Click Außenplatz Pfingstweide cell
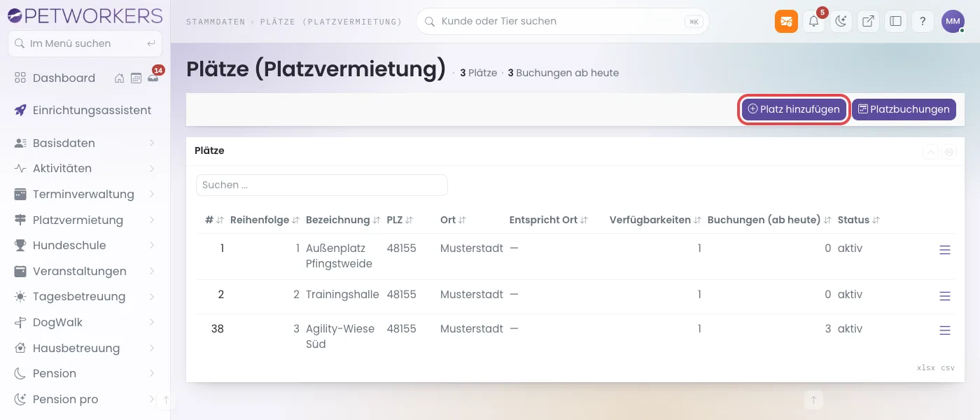980x420 pixels. point(340,256)
